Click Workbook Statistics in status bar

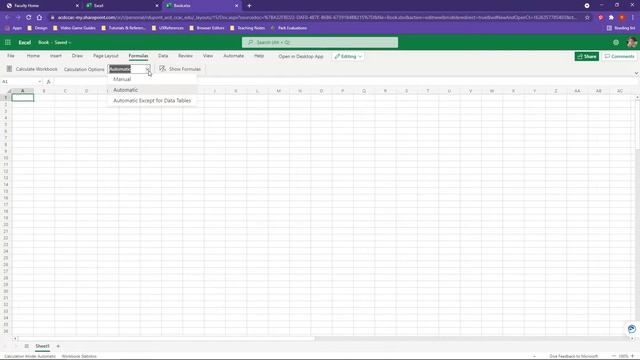pyautogui.click(x=79, y=356)
